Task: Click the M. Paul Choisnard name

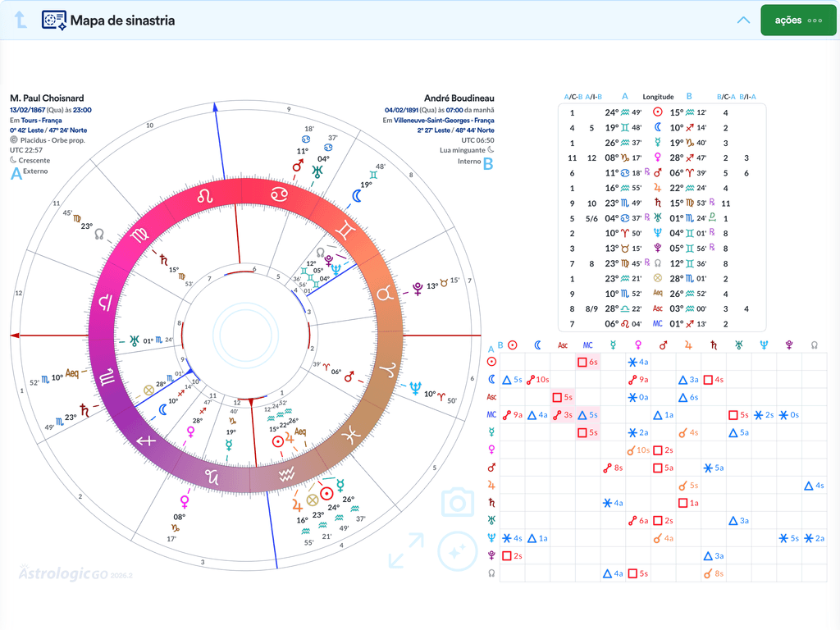Action: [x=47, y=98]
